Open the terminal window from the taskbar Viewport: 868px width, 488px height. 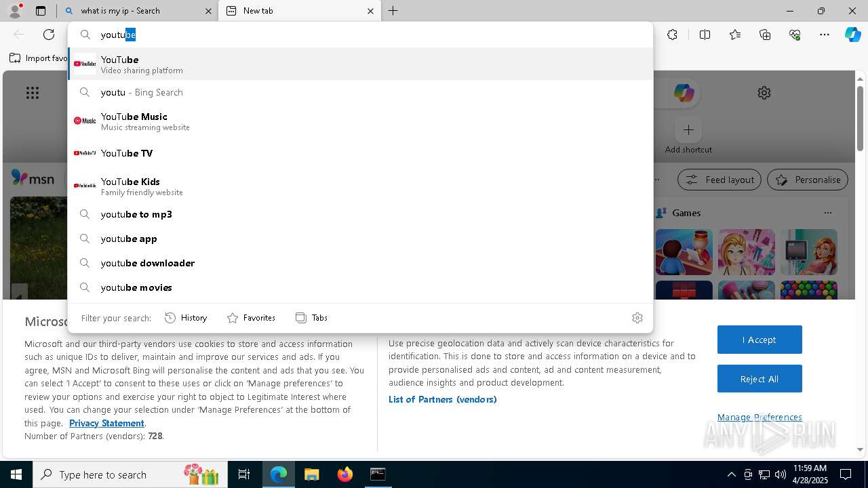pyautogui.click(x=378, y=474)
